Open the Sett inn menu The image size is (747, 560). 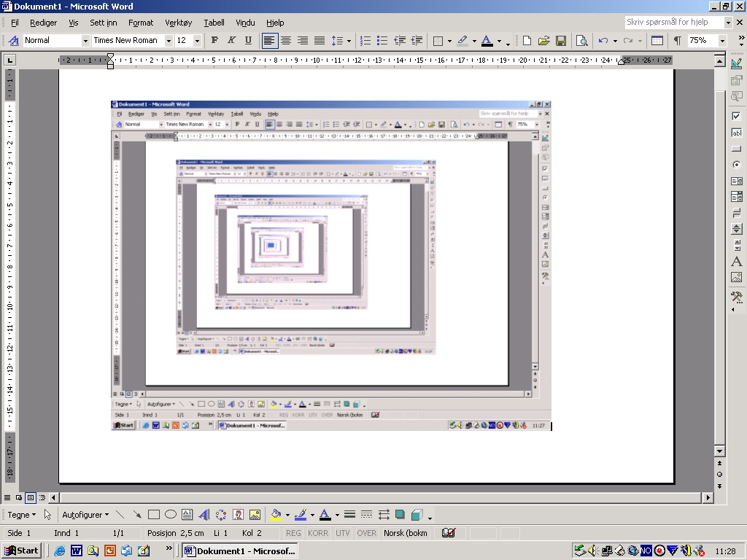coord(104,23)
